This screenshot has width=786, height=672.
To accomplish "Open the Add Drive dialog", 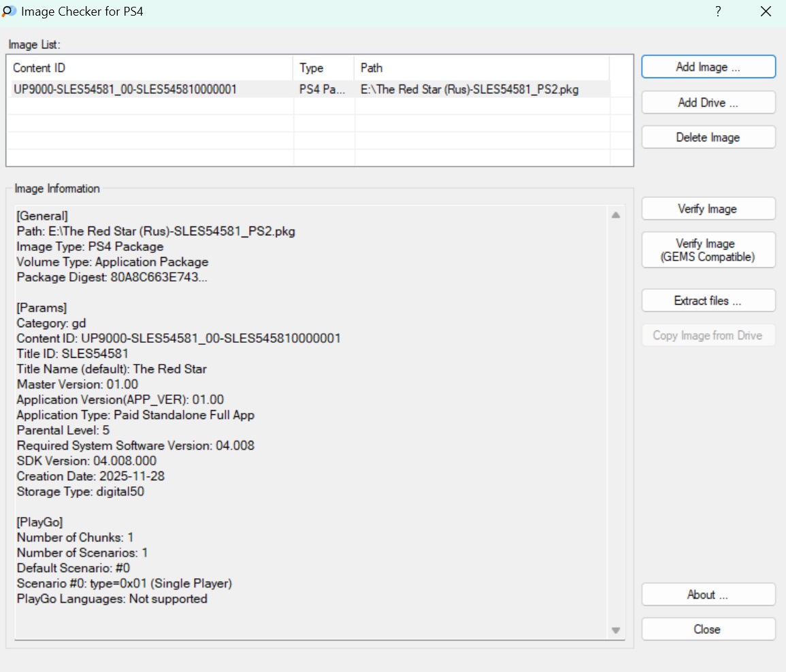I will coord(708,103).
